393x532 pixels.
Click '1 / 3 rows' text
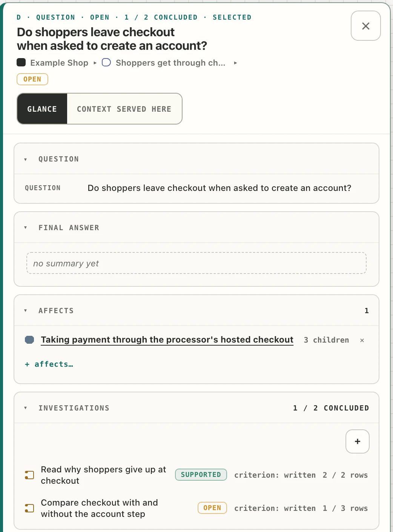(345, 508)
